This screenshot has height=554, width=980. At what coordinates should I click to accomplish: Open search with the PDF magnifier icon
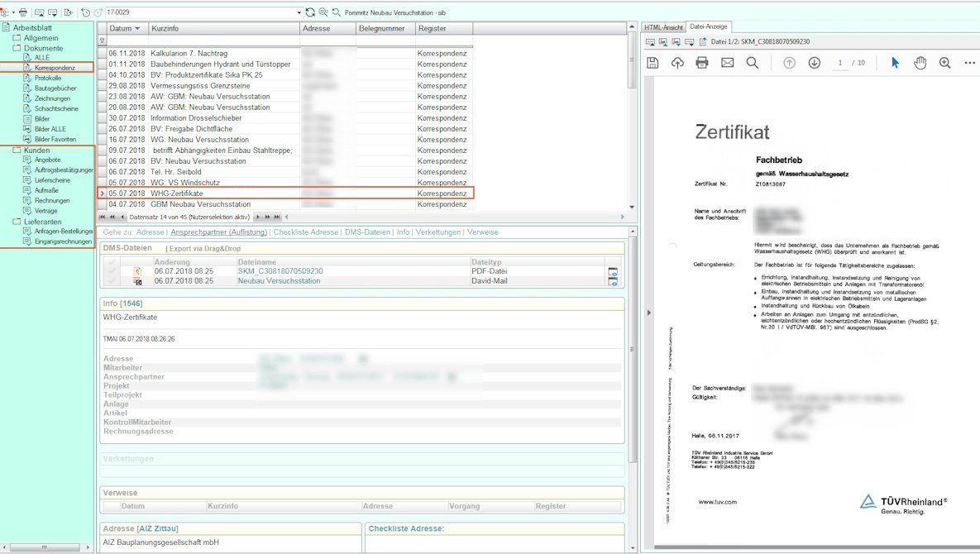point(752,63)
